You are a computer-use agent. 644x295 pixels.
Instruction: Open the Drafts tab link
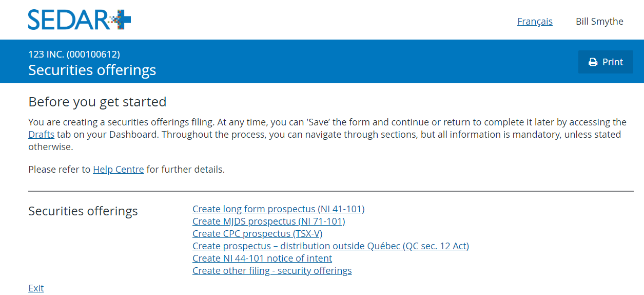coord(41,135)
